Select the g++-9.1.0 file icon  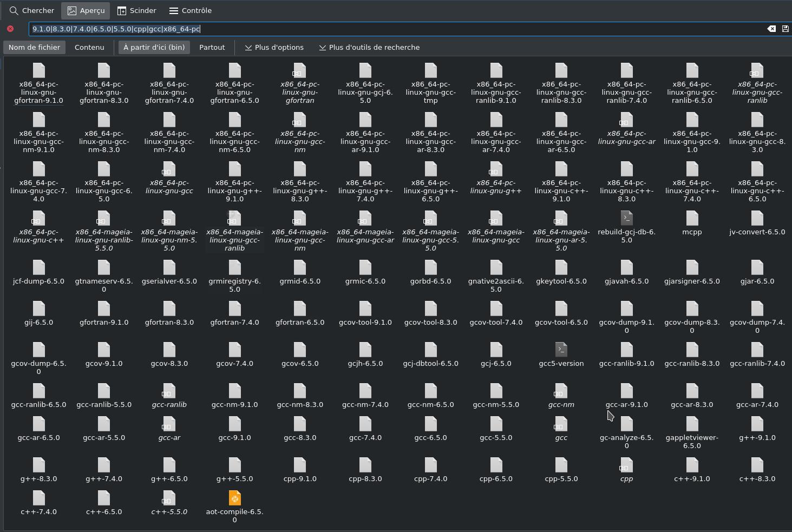tap(757, 424)
